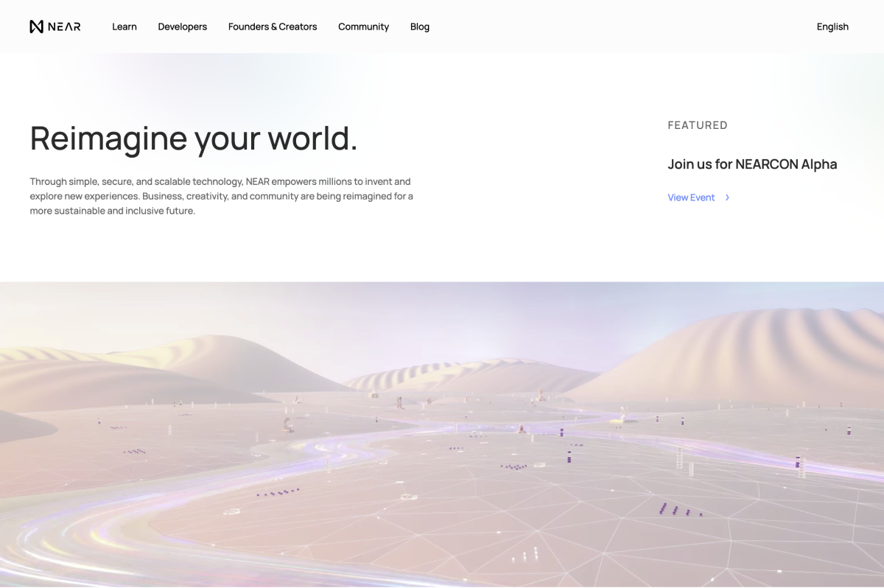Navigate home via the NEAR brand logo

point(55,26)
